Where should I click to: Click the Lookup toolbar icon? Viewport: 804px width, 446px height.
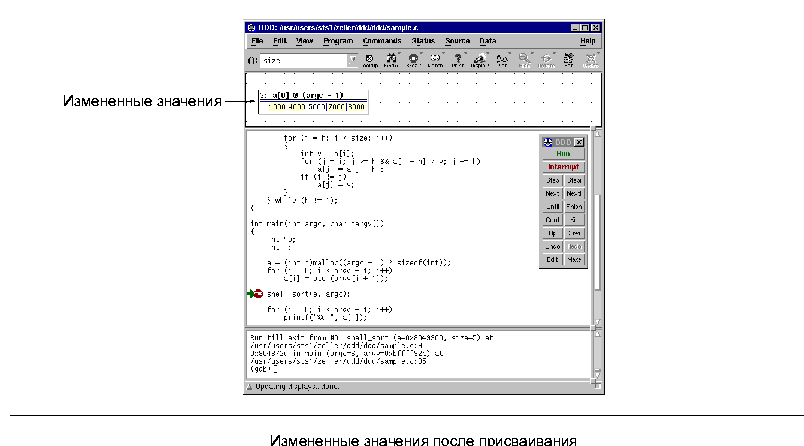tap(370, 60)
